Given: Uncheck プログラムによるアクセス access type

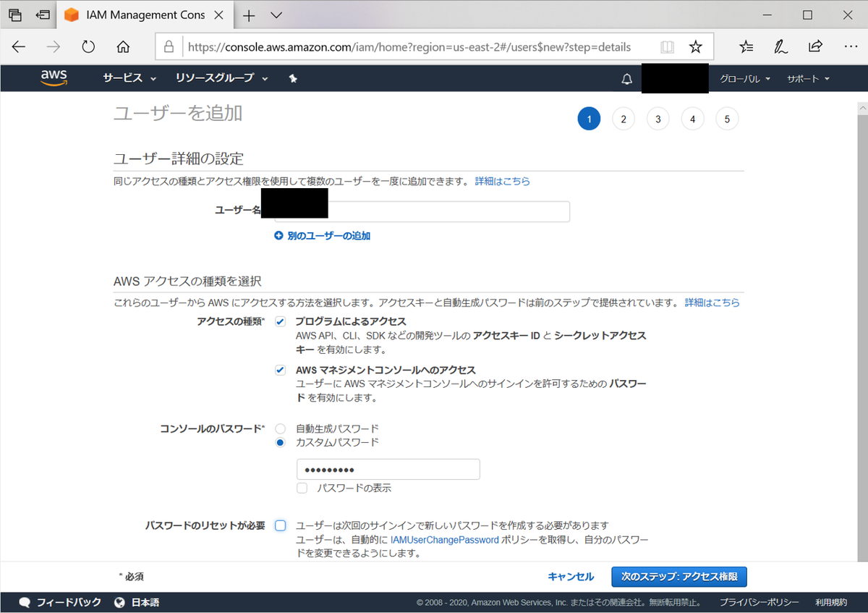Looking at the screenshot, I should [280, 321].
